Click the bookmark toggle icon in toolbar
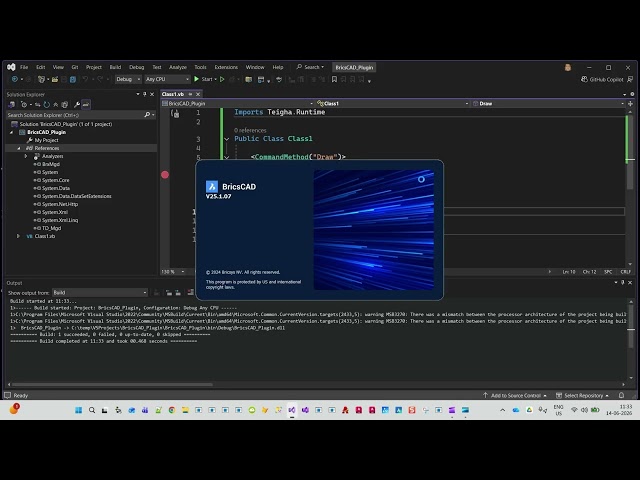640x480 pixels. pyautogui.click(x=334, y=79)
